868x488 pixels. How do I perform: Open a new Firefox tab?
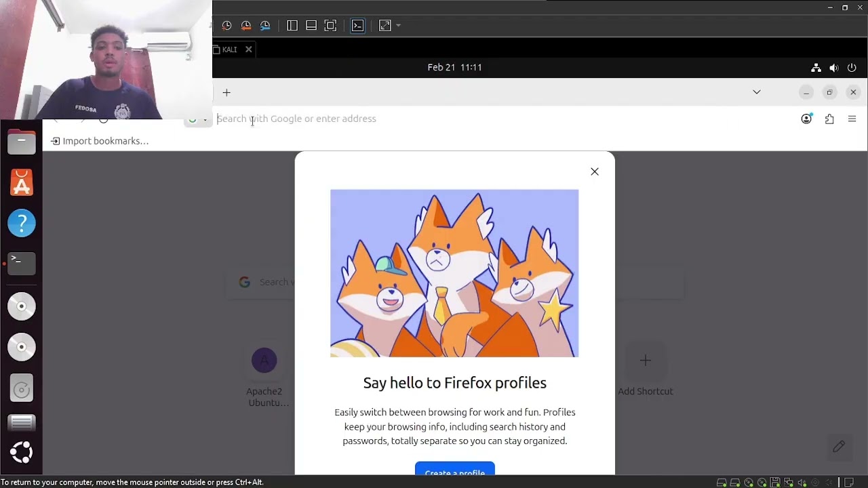226,92
